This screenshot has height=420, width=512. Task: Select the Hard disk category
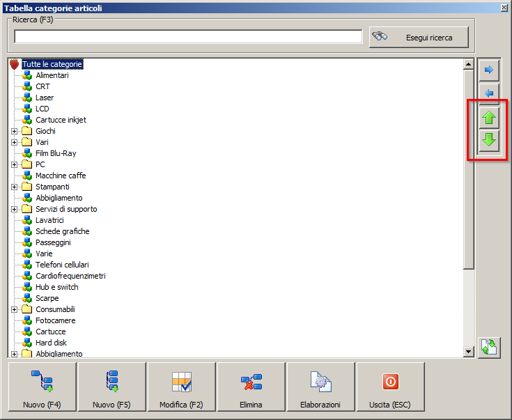pyautogui.click(x=51, y=343)
